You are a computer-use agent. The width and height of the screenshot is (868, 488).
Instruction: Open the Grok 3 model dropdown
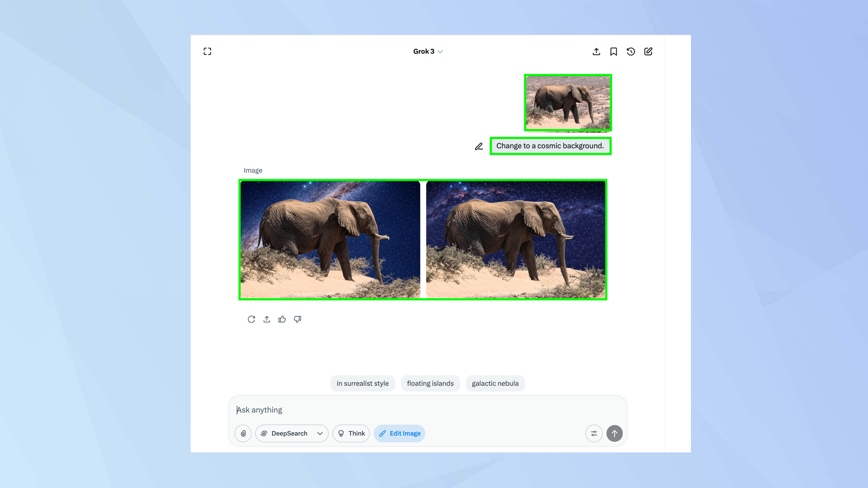(427, 52)
